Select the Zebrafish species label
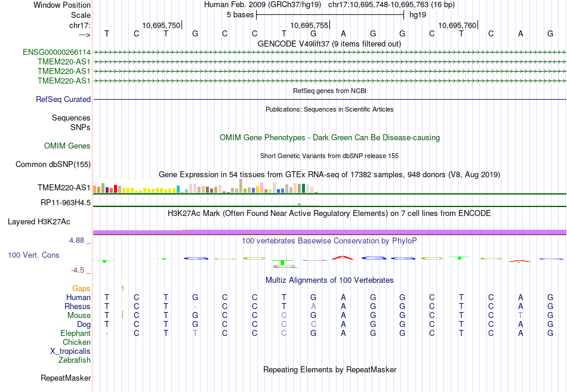 tap(75, 360)
